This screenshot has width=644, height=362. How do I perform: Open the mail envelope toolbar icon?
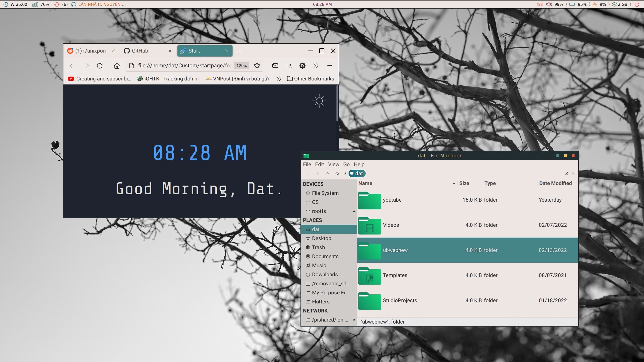tap(275, 66)
